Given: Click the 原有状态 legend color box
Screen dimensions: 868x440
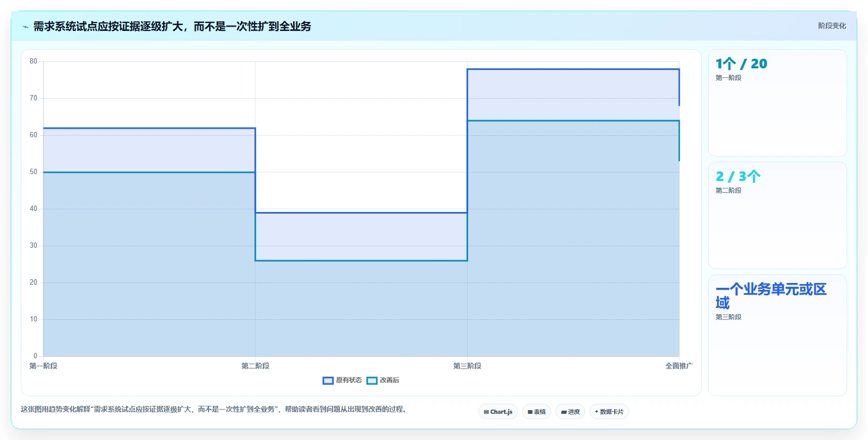Looking at the screenshot, I should point(328,381).
